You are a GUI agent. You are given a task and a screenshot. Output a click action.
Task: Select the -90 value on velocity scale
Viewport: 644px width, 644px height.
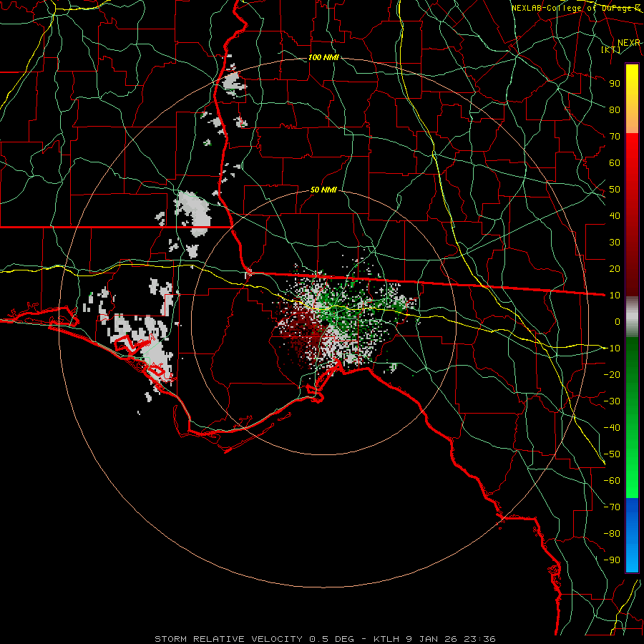[x=612, y=560]
